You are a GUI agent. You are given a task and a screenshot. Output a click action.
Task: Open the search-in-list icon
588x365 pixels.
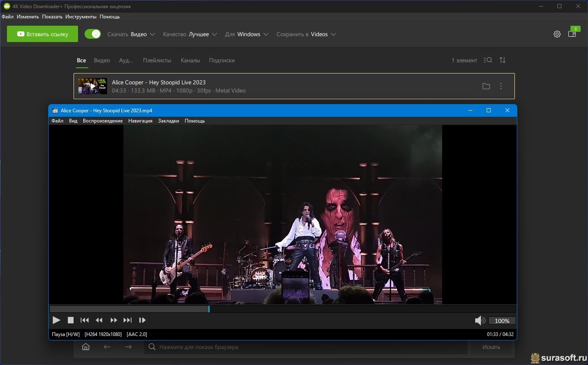tap(487, 60)
